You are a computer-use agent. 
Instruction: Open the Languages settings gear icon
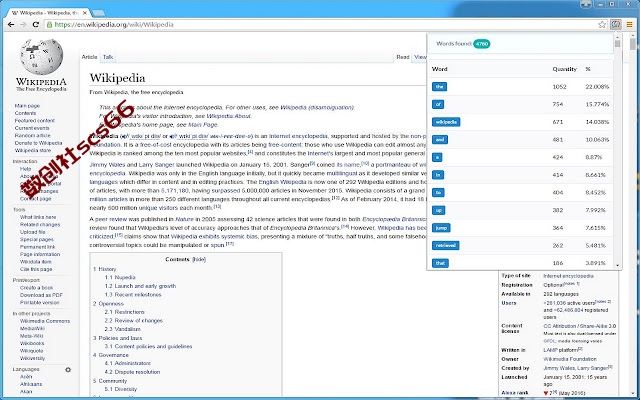click(68, 369)
